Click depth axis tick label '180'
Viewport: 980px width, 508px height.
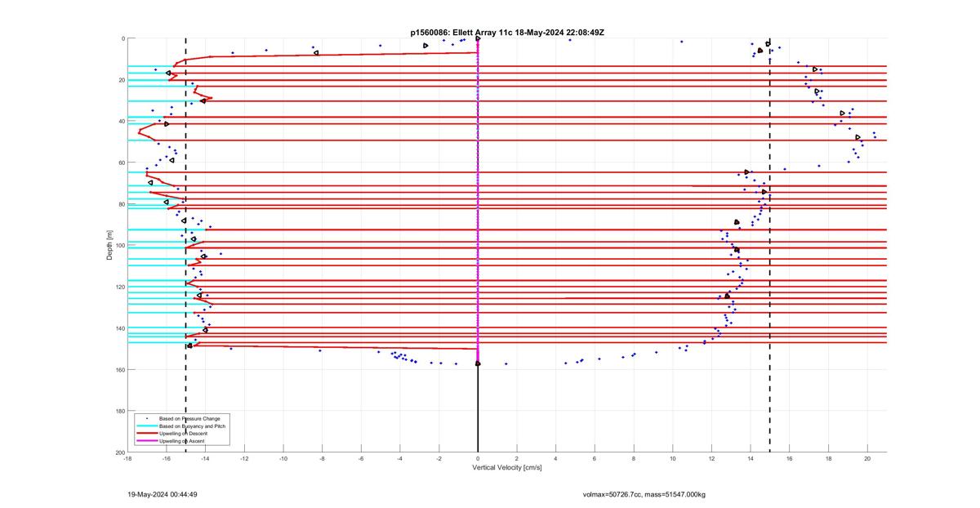coord(120,411)
